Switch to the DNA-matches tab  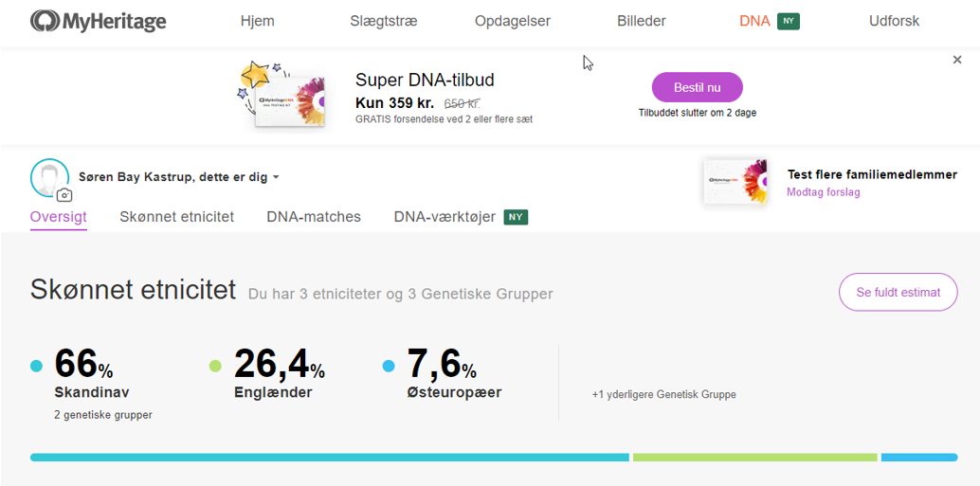pos(314,217)
